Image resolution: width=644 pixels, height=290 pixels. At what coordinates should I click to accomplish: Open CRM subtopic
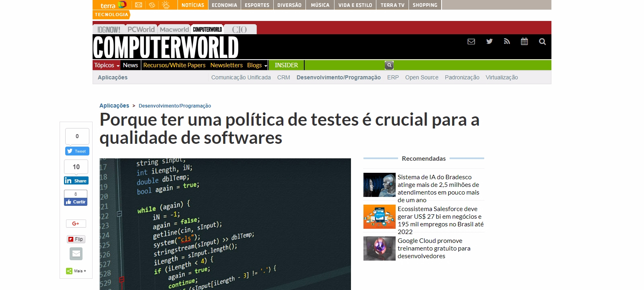[283, 77]
